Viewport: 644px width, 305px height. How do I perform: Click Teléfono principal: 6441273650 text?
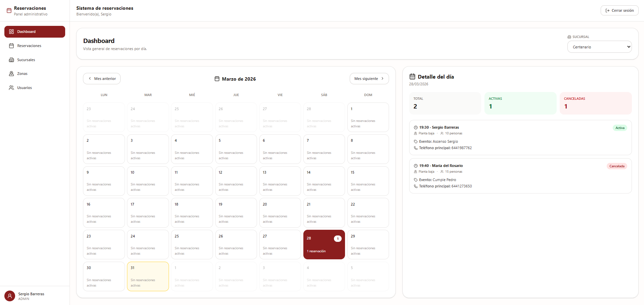[445, 186]
